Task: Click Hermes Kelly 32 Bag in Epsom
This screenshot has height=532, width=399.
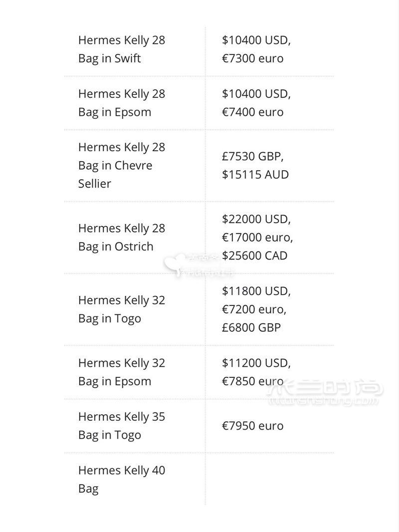Action: (121, 372)
